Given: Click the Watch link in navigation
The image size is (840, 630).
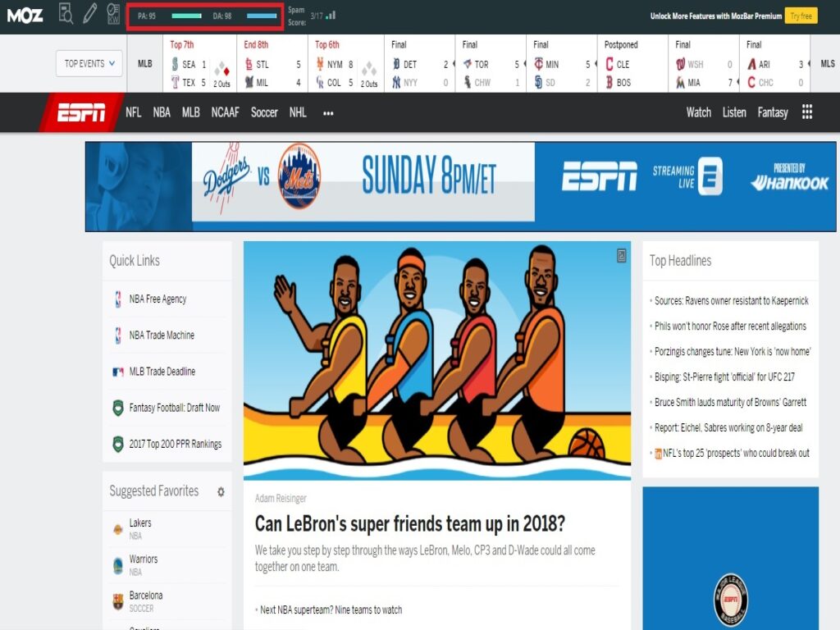Looking at the screenshot, I should click(x=699, y=112).
